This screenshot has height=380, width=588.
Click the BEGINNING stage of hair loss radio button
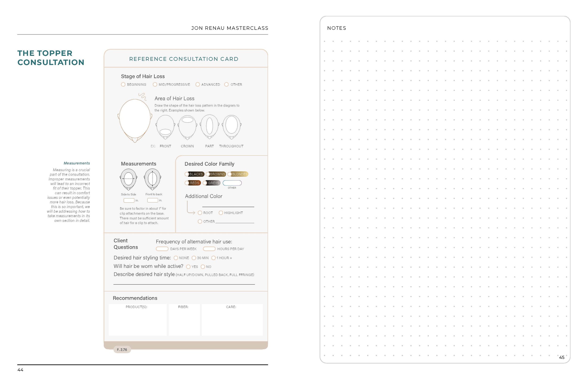[x=121, y=84]
